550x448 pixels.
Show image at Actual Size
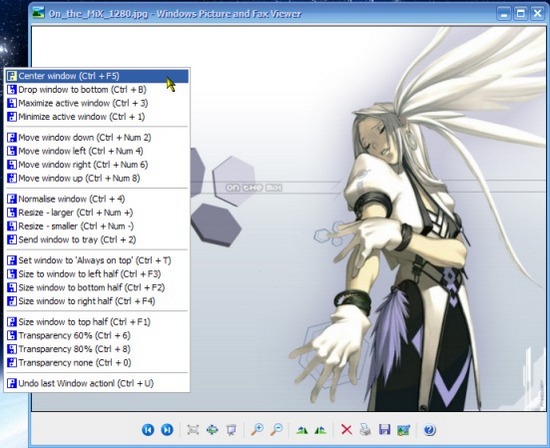(x=212, y=430)
